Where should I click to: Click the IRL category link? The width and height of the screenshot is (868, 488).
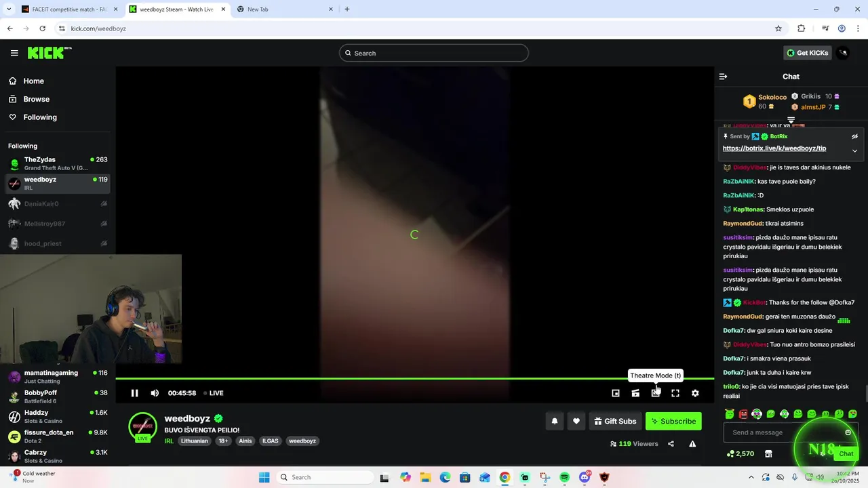tap(169, 441)
